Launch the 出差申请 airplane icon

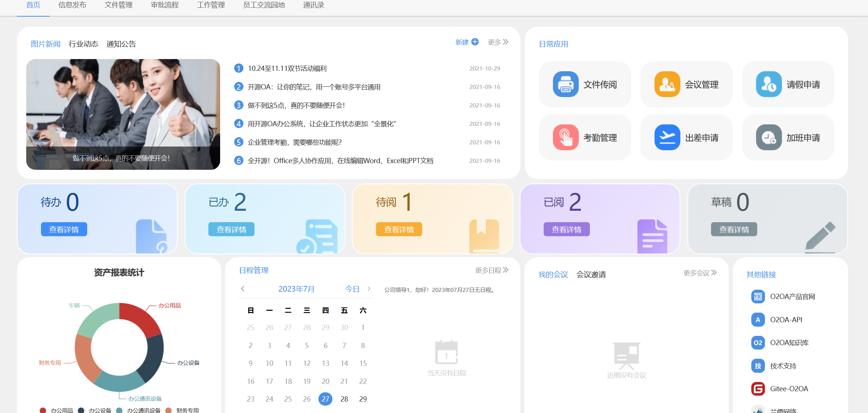667,138
